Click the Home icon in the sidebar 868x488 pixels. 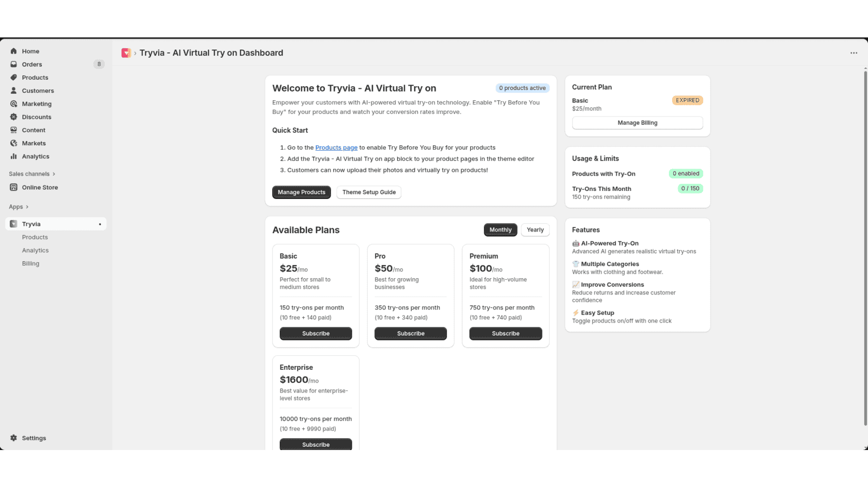(14, 51)
